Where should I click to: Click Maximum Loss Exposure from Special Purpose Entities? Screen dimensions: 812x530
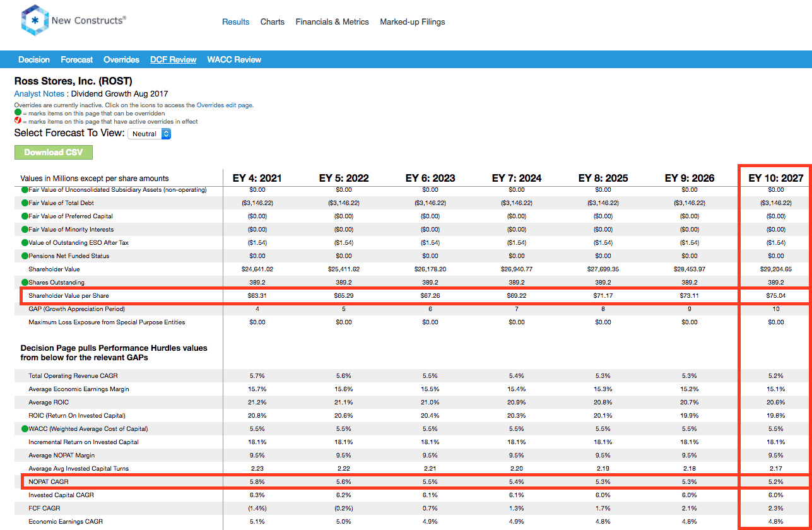tap(107, 322)
